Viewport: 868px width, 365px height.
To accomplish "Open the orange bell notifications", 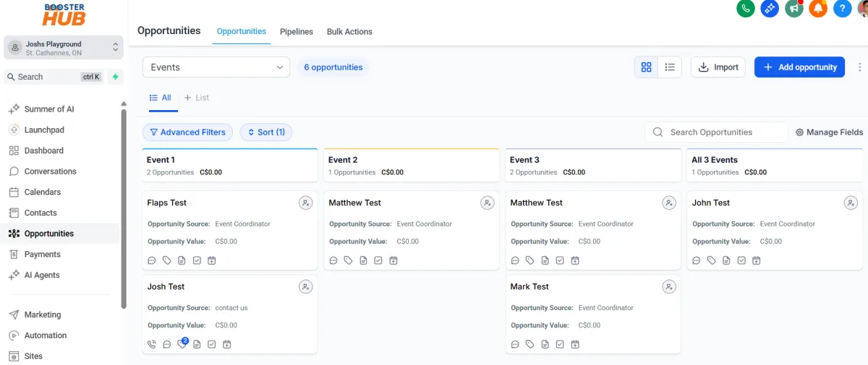I will coord(818,8).
